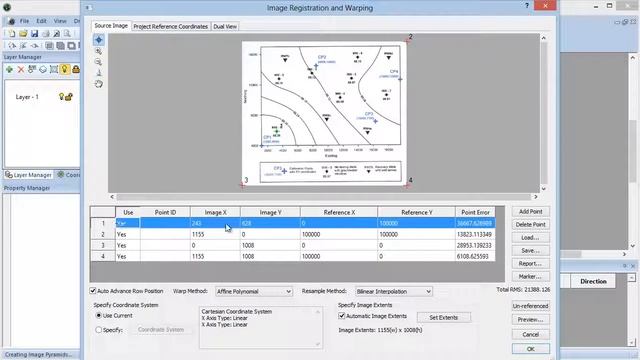Image resolution: width=640 pixels, height=360 pixels.
Task: Click the second icon in second toolbar row
Action: coord(23,46)
